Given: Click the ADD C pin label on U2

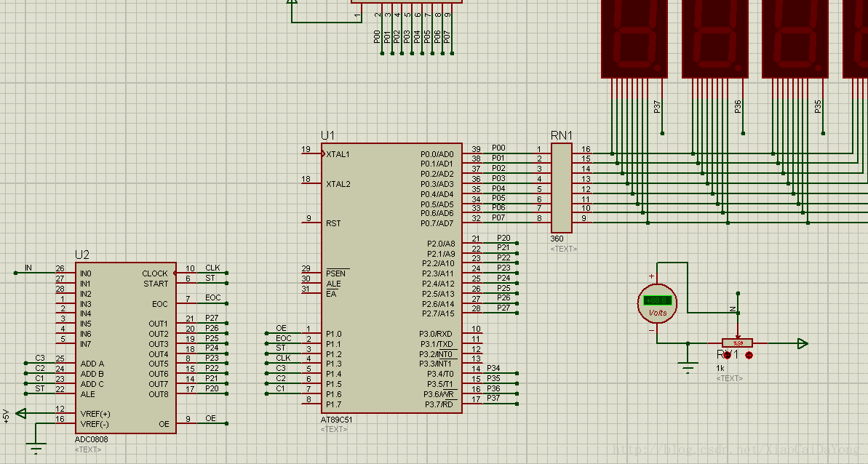Looking at the screenshot, I should coord(92,384).
